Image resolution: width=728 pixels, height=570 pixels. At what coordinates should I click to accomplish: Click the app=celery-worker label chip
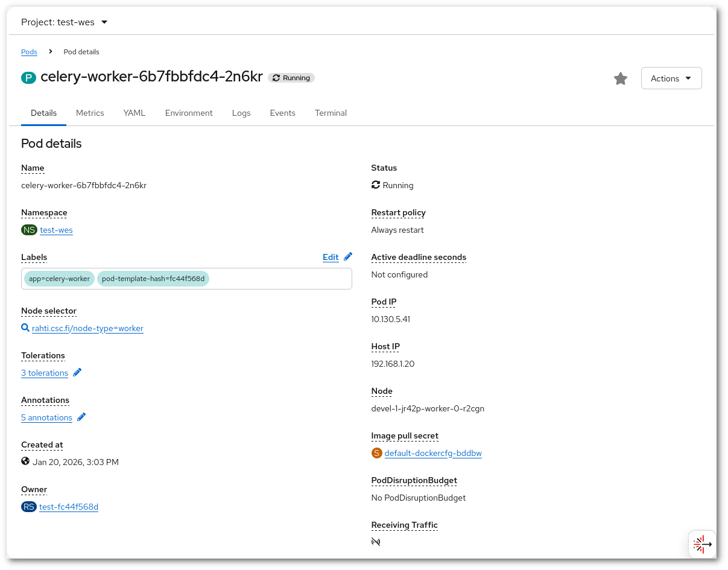pyautogui.click(x=59, y=279)
